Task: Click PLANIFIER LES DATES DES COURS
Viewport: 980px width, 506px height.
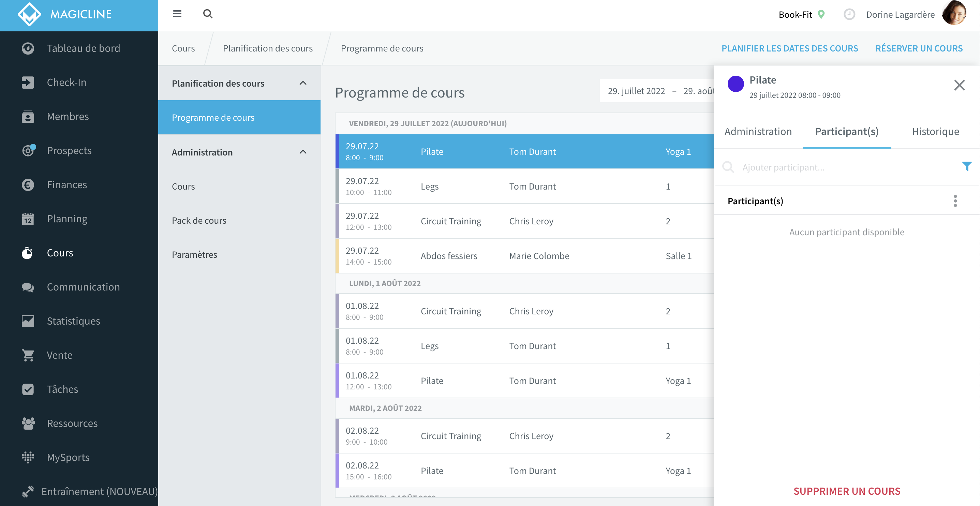Action: [790, 48]
